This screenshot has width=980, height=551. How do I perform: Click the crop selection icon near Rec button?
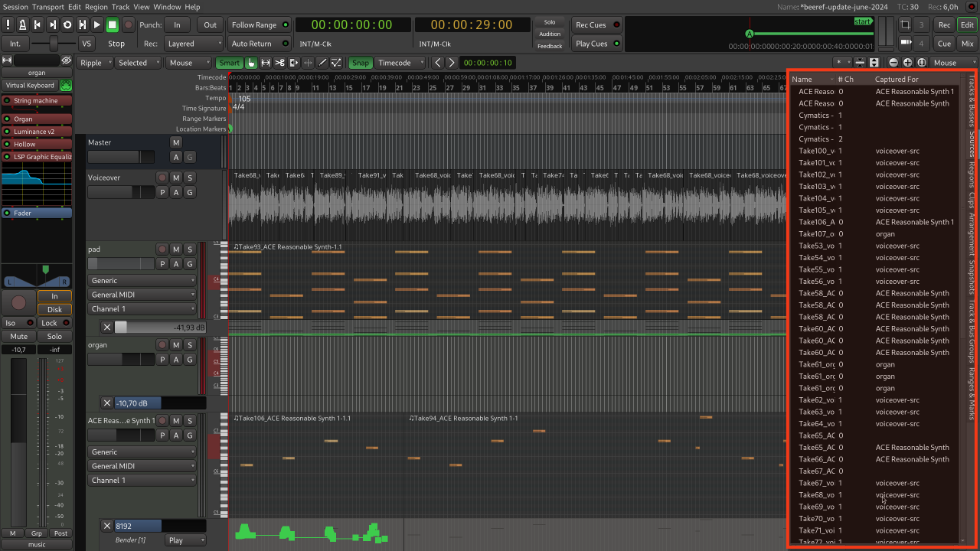tap(906, 25)
